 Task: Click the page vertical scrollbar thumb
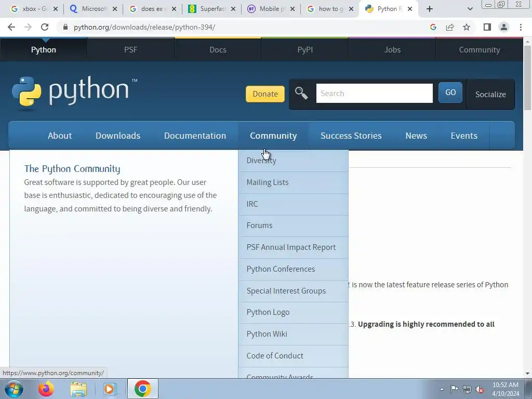pyautogui.click(x=527, y=78)
